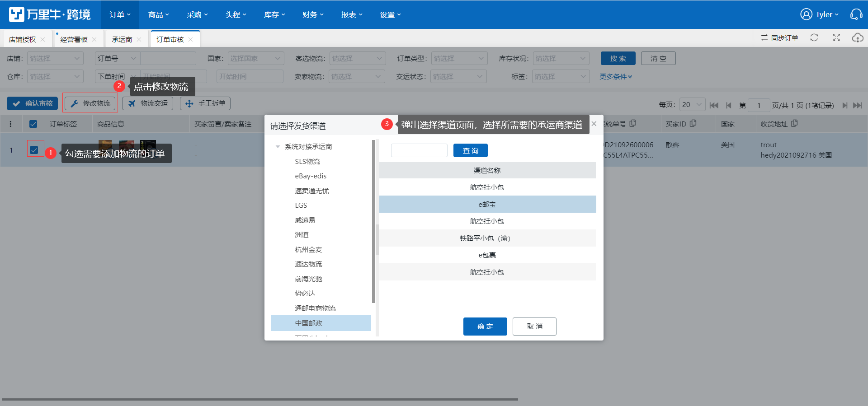Click the 清空 button
The width and height of the screenshot is (868, 406).
click(x=658, y=58)
